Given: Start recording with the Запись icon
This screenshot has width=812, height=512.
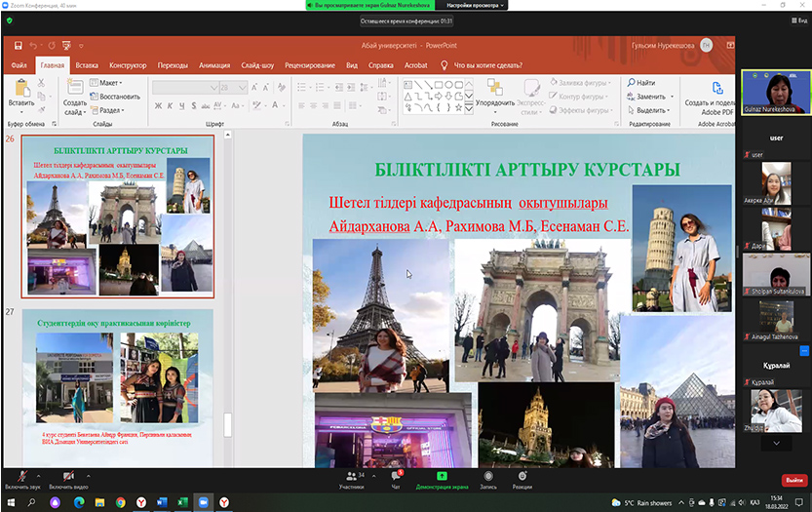Looking at the screenshot, I should click(x=488, y=476).
